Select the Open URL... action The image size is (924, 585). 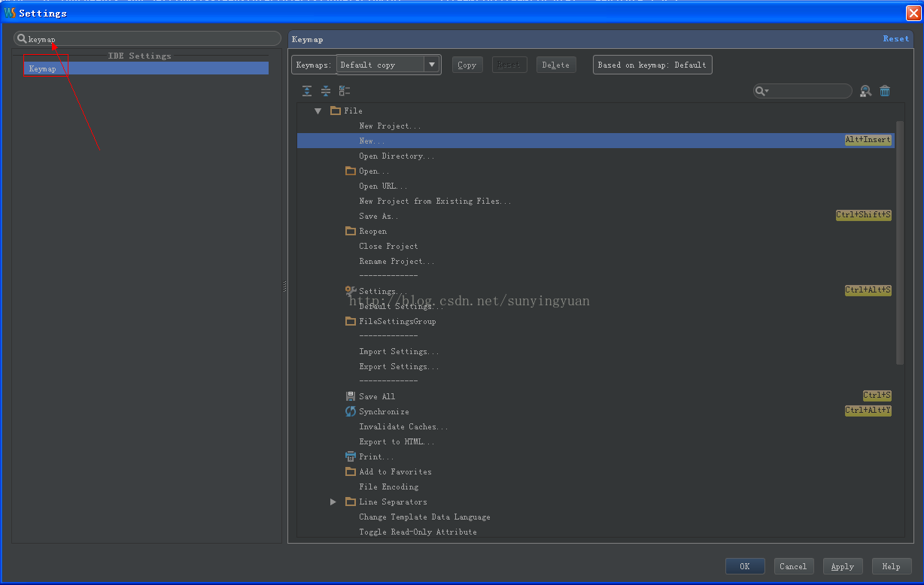pyautogui.click(x=383, y=186)
